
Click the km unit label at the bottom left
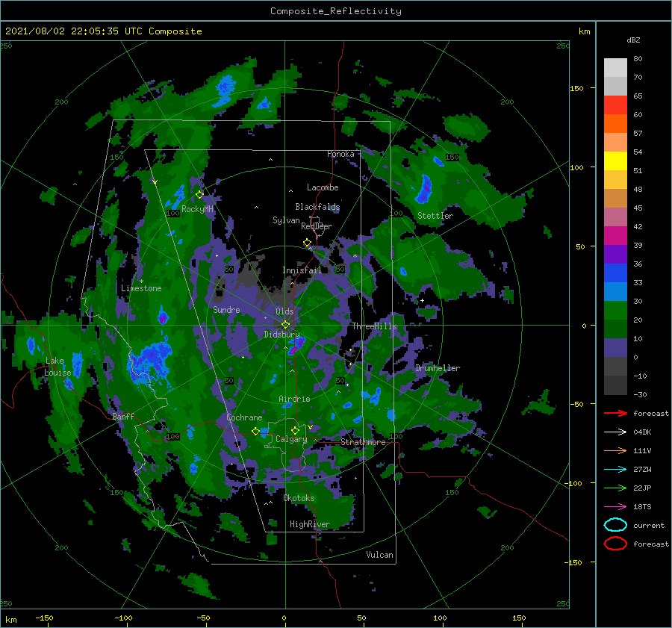click(x=10, y=620)
